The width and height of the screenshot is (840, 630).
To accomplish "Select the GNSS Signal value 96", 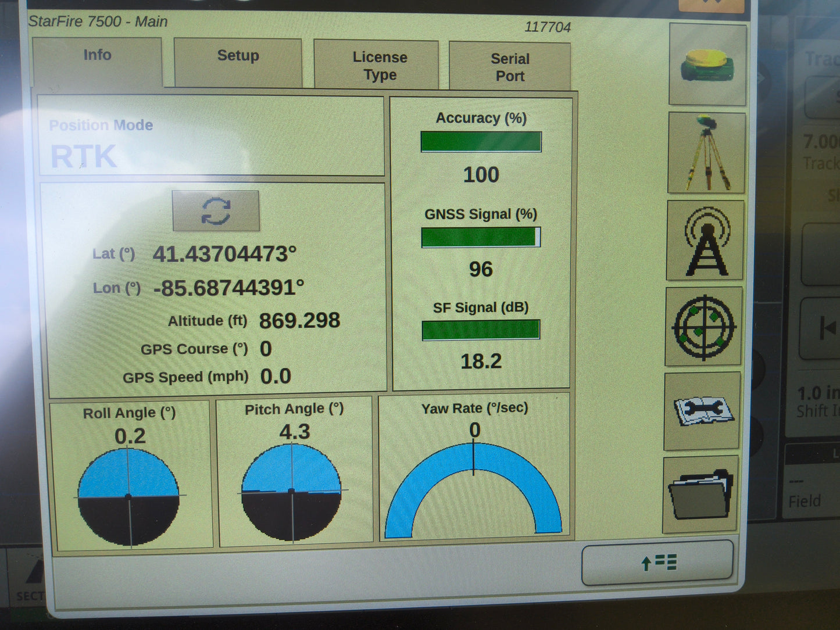I will point(481,269).
